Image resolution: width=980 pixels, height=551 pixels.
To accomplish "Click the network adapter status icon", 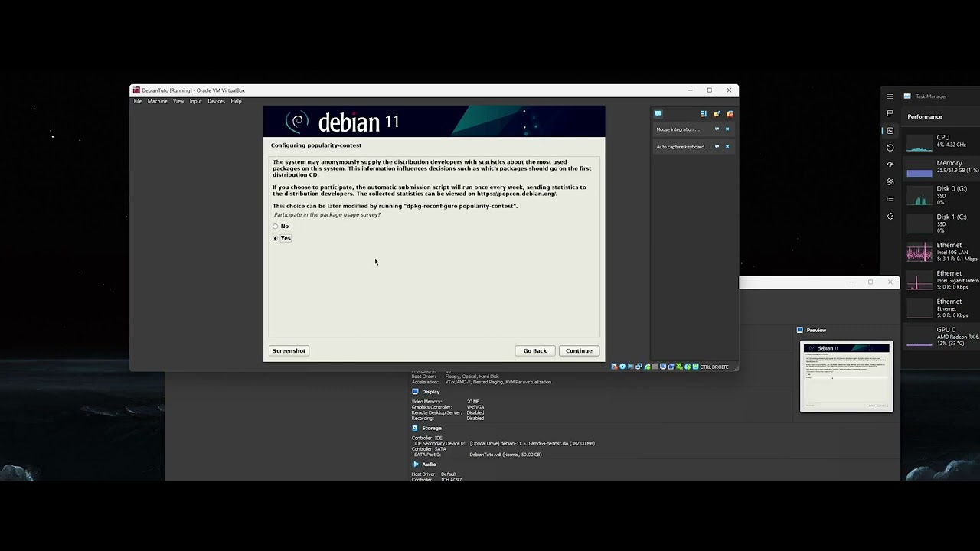I will point(639,367).
